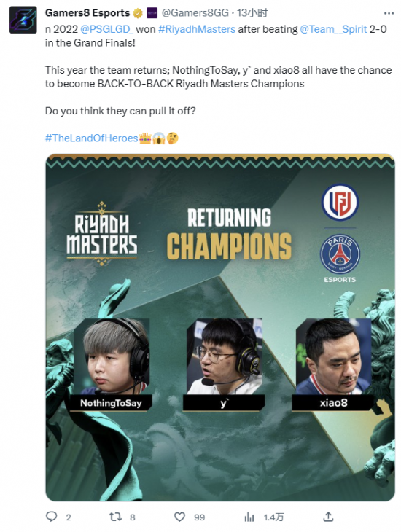Click the view count 1.4万
401x532 pixels.
(x=273, y=517)
